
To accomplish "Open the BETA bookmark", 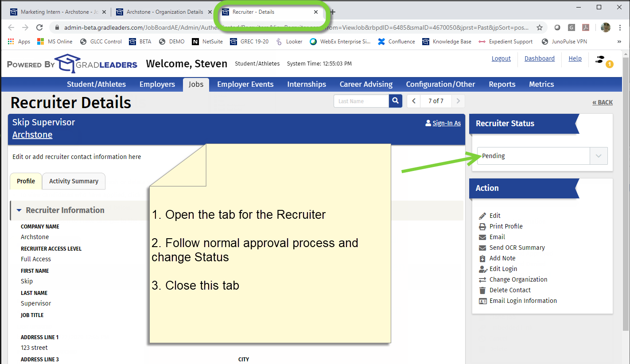I will pos(140,42).
